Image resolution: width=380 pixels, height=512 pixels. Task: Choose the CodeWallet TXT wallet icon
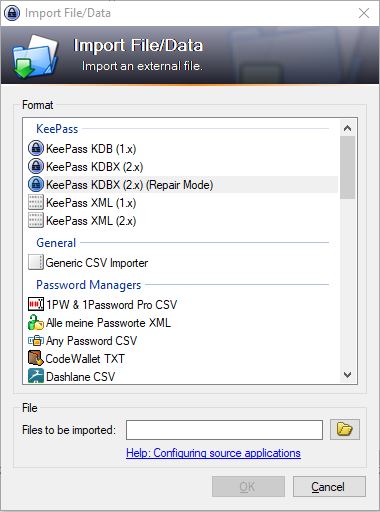pyautogui.click(x=36, y=358)
